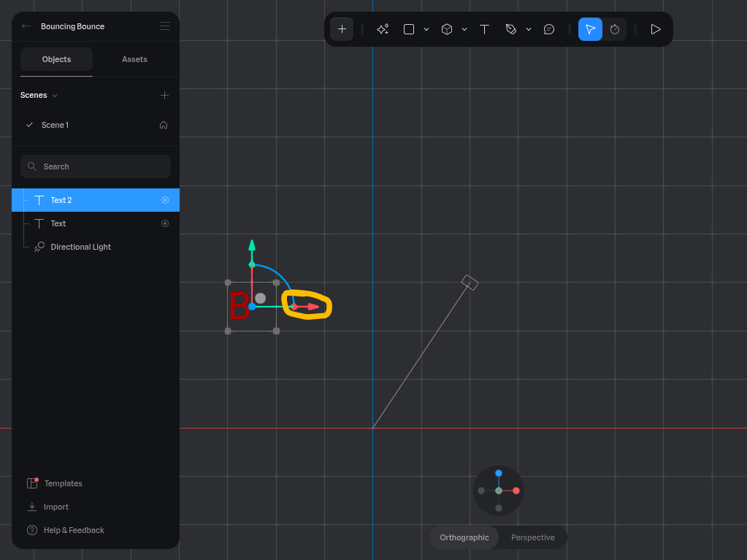Click the Import button
The image size is (747, 560).
pos(47,507)
